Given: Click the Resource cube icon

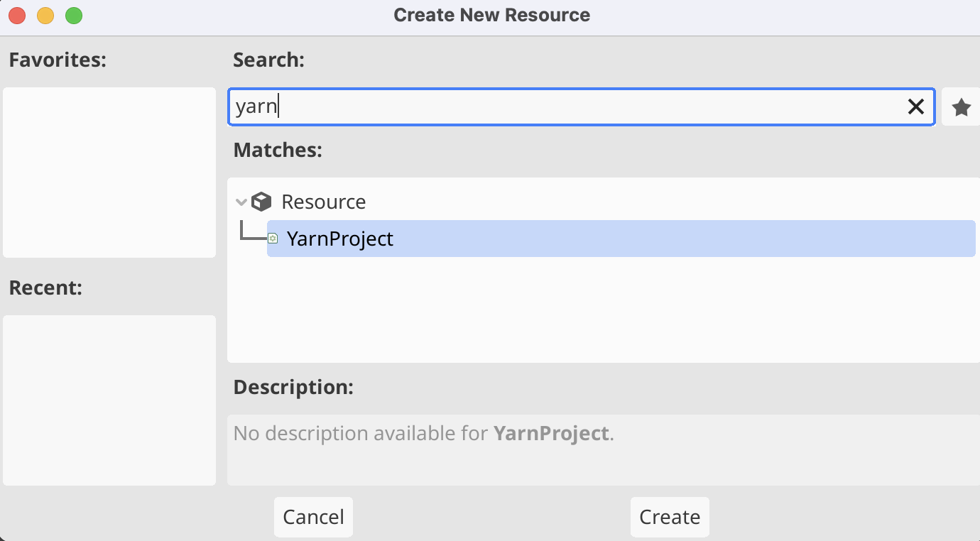Looking at the screenshot, I should 262,202.
